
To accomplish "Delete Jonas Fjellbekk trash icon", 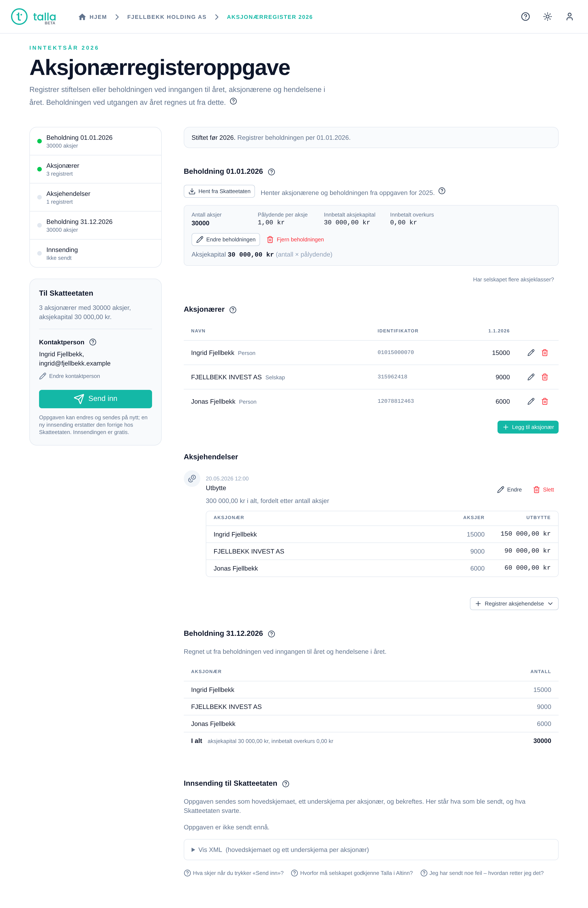I will pyautogui.click(x=545, y=401).
